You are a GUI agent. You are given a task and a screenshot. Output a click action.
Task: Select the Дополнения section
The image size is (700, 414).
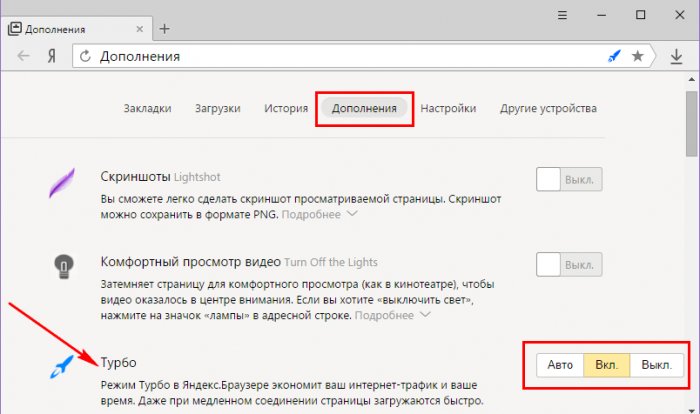tap(364, 109)
